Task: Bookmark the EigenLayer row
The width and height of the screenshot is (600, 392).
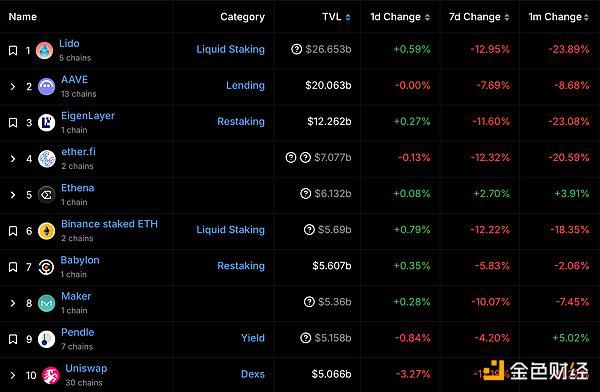Action: [13, 123]
